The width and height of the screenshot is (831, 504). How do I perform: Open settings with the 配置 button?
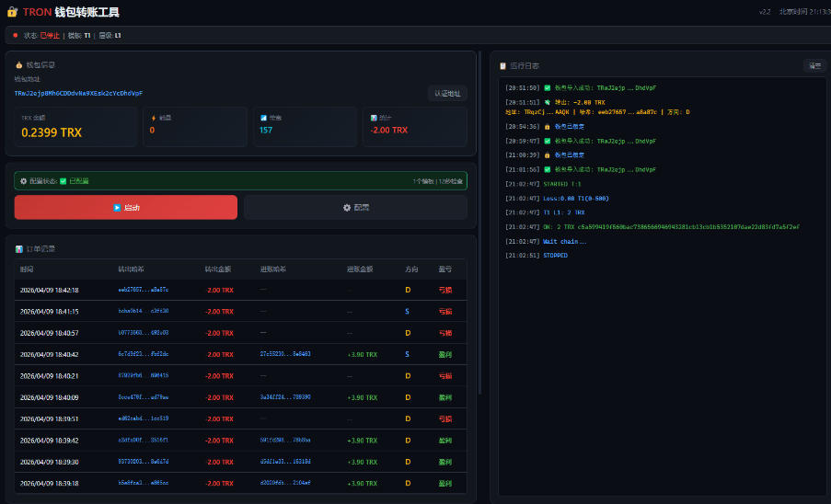tap(355, 207)
